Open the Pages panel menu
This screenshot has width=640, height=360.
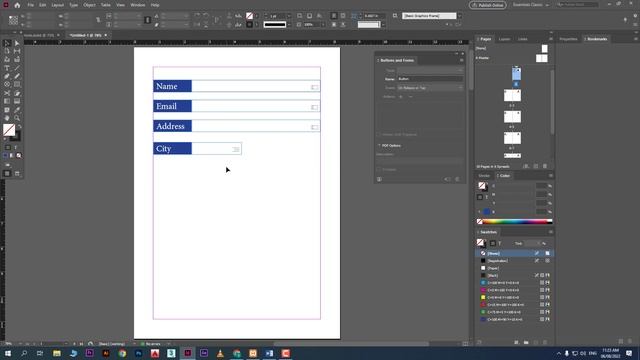coord(550,39)
